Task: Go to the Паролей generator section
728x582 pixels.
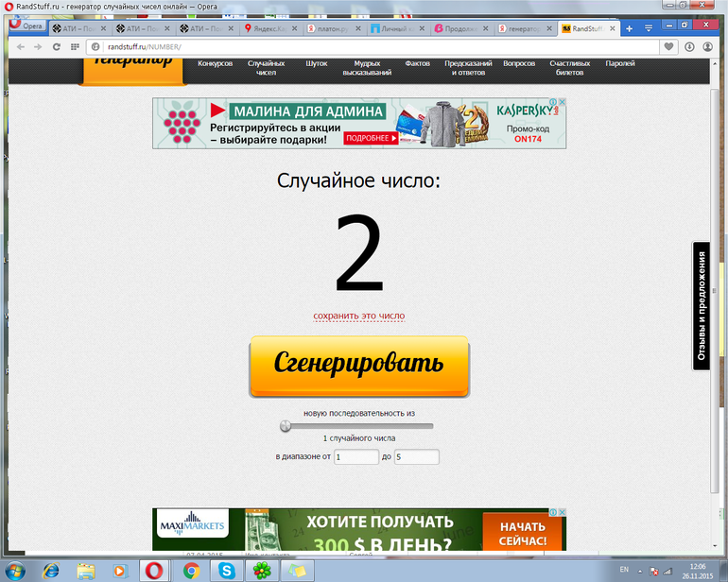Action: tap(620, 63)
